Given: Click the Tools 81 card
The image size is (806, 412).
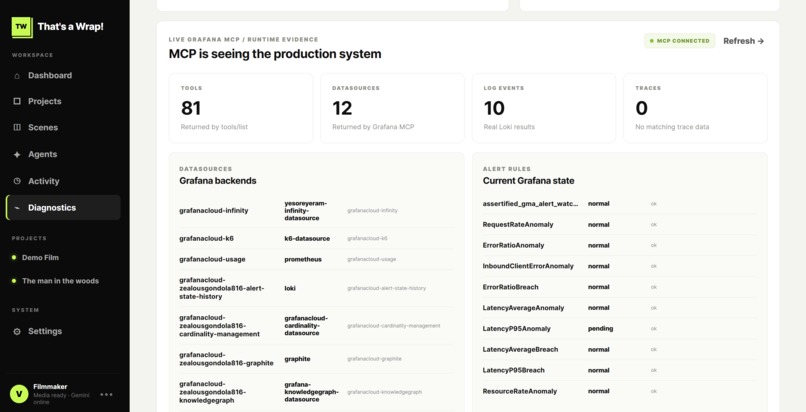Looking at the screenshot, I should point(241,108).
